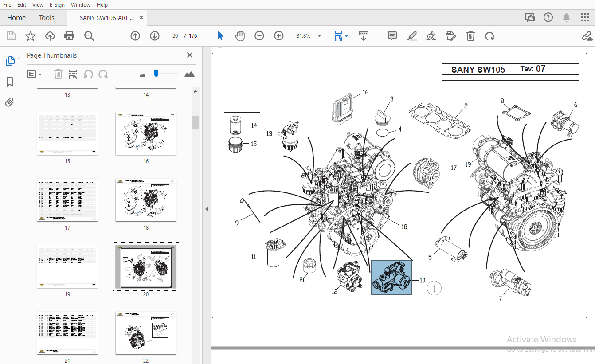
Task: Open the thumbnails panel options menu
Action: pyautogui.click(x=34, y=74)
